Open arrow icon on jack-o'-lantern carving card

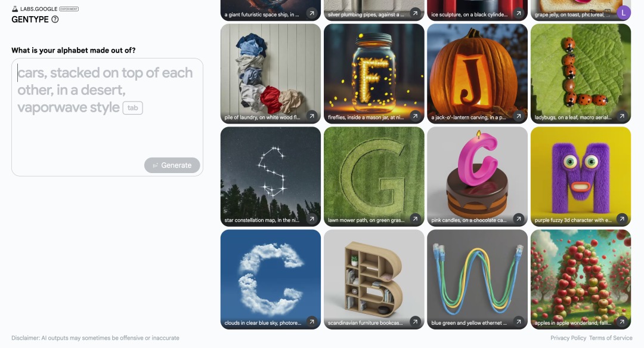pyautogui.click(x=519, y=116)
